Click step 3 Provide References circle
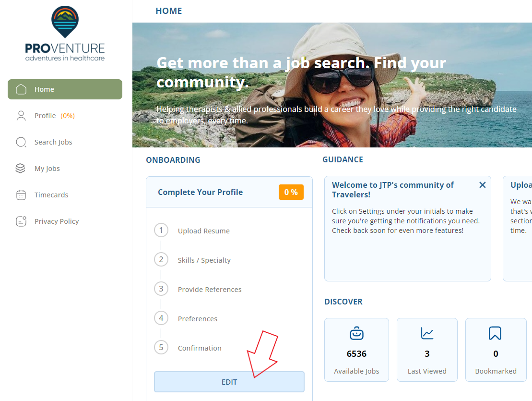This screenshot has width=532, height=401. [x=161, y=289]
